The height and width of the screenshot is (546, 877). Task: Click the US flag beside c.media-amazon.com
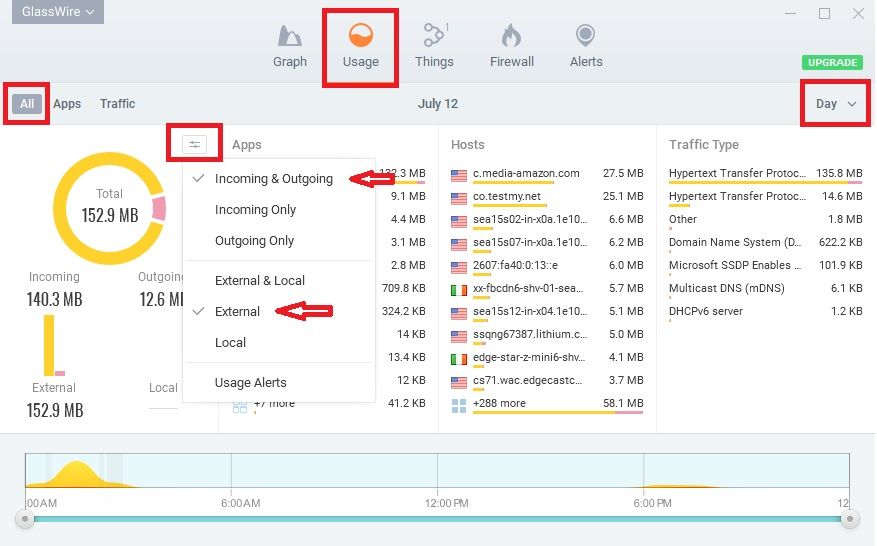point(459,174)
